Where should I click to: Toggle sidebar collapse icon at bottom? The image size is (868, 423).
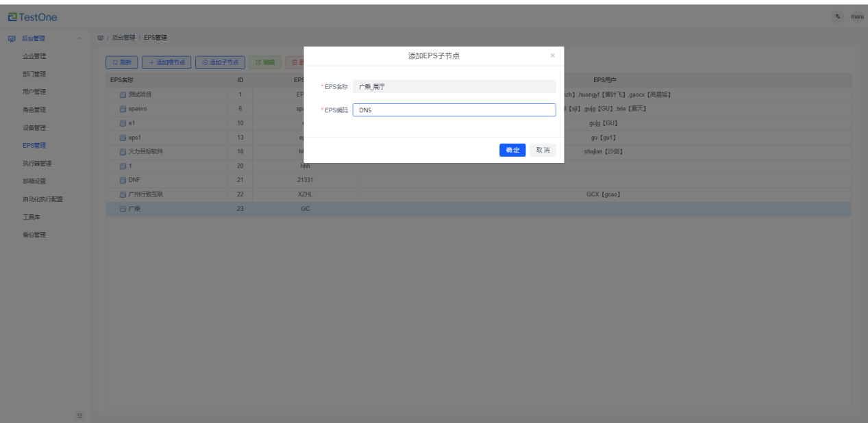pyautogui.click(x=79, y=415)
